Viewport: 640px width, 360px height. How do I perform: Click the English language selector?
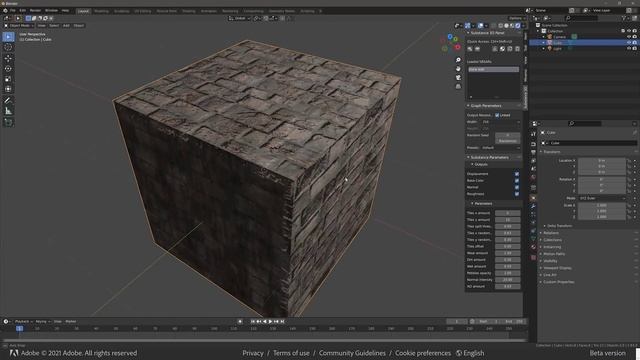(470, 353)
